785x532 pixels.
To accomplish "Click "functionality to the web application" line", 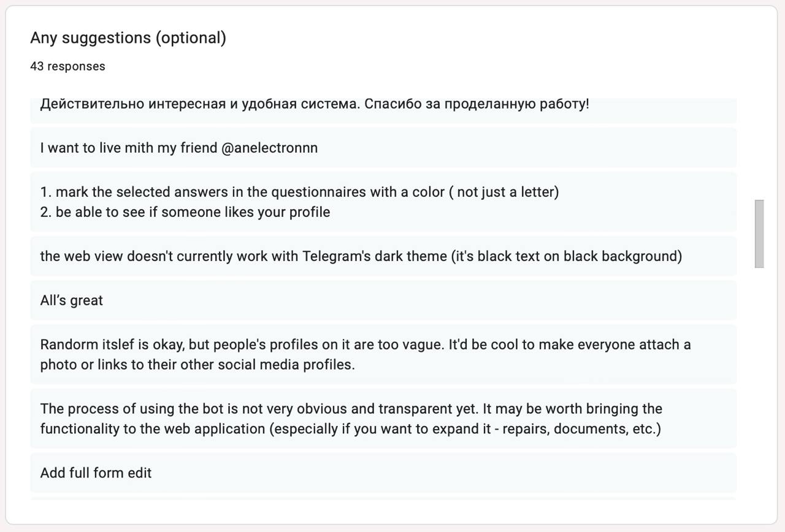I will coord(153,428).
